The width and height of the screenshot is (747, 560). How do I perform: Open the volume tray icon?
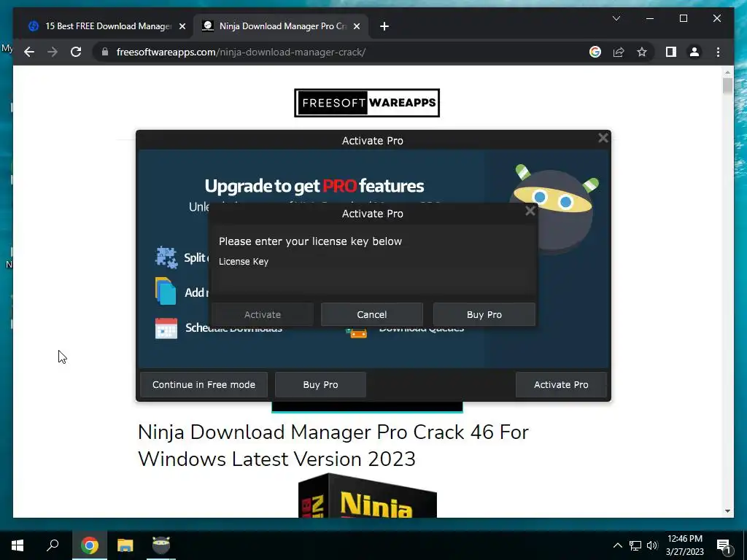tap(652, 545)
